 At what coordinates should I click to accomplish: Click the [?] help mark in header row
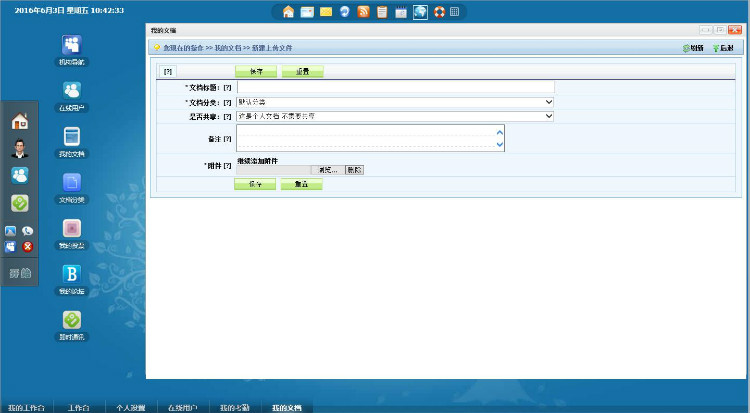click(x=168, y=71)
